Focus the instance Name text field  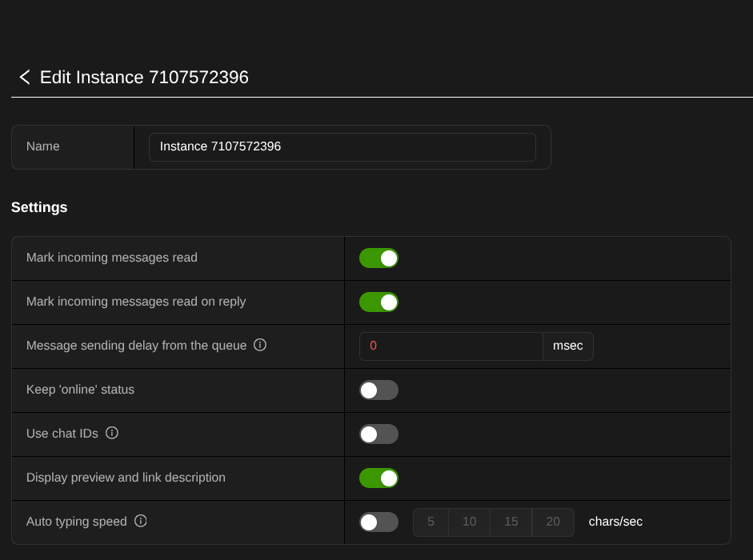342,147
